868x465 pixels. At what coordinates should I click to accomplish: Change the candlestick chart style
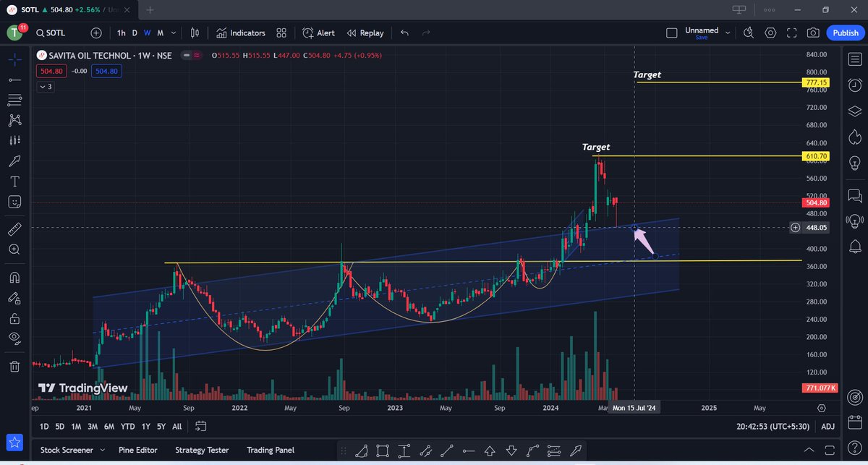[x=195, y=33]
